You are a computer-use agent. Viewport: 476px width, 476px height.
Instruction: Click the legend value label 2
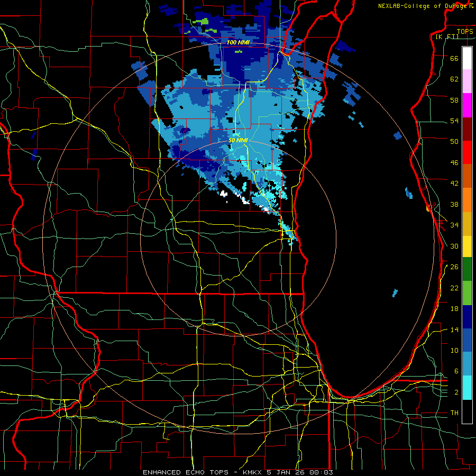(456, 392)
